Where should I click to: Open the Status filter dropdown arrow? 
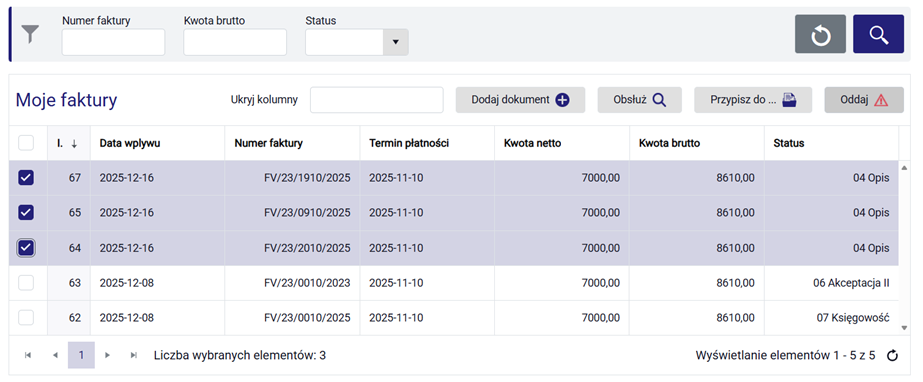[396, 42]
